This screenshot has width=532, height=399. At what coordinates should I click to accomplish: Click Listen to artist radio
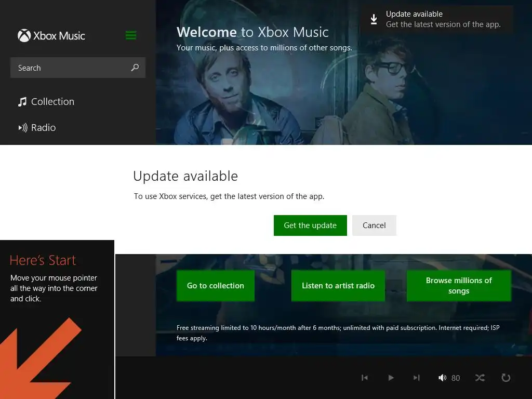338,286
